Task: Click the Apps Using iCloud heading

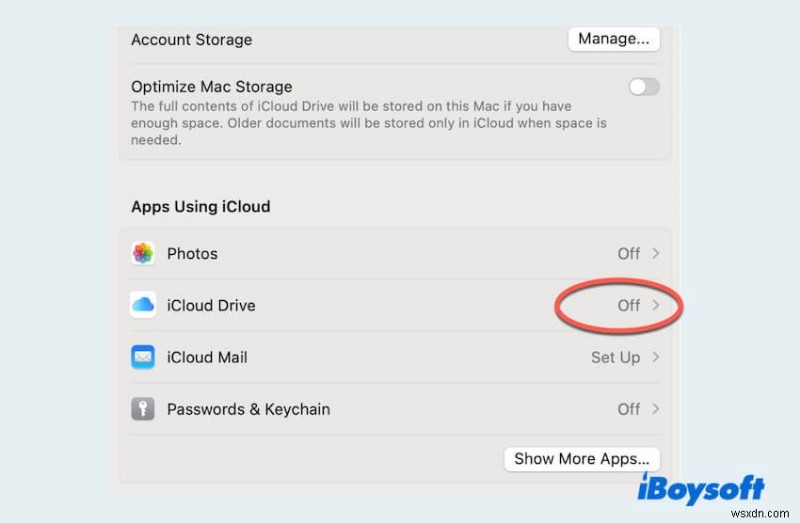Action: coord(201,207)
